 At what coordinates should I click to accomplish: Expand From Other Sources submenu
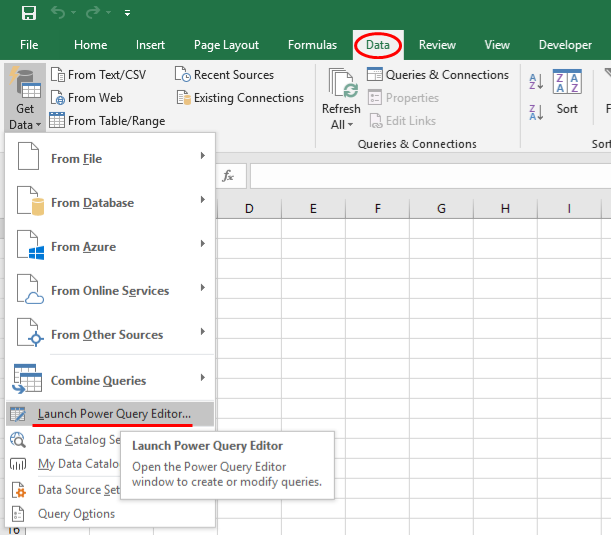pos(110,334)
